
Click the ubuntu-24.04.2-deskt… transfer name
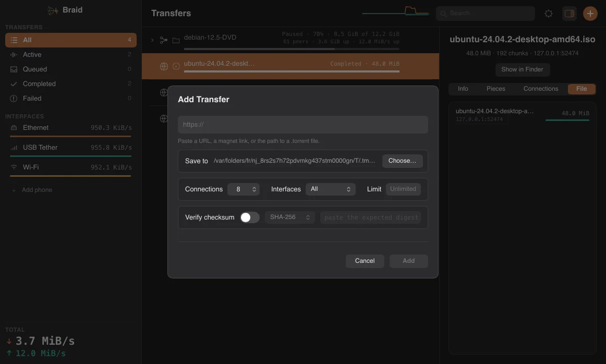point(219,64)
